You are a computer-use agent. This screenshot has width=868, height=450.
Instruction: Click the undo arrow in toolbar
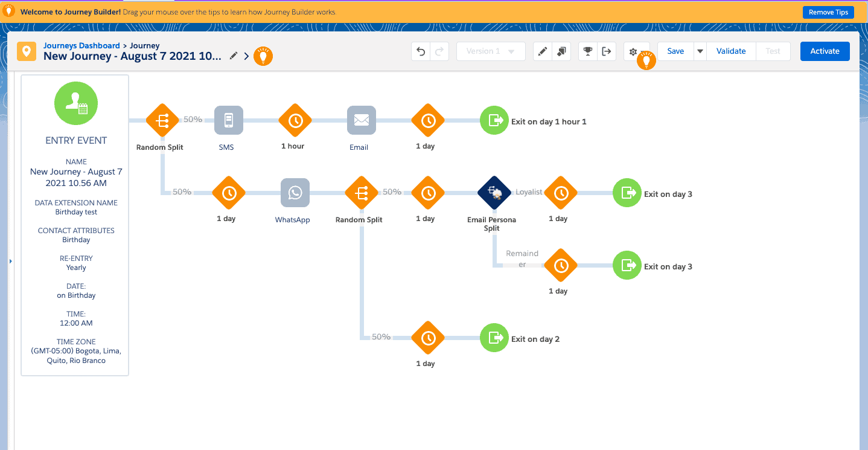coord(421,51)
